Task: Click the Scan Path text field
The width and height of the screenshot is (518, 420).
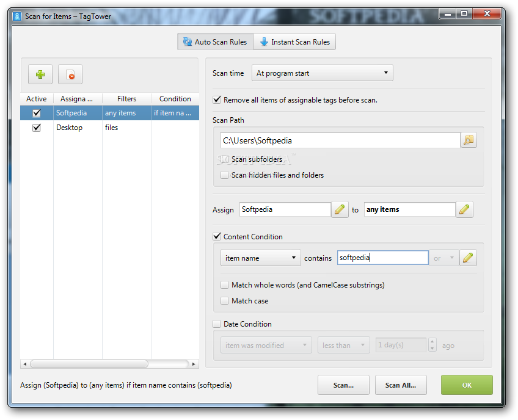Action: click(x=340, y=140)
